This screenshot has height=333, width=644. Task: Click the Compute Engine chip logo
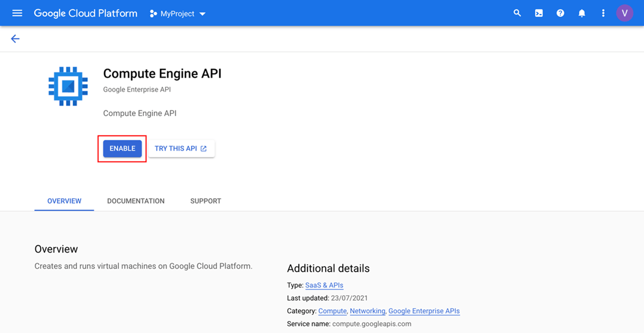68,86
